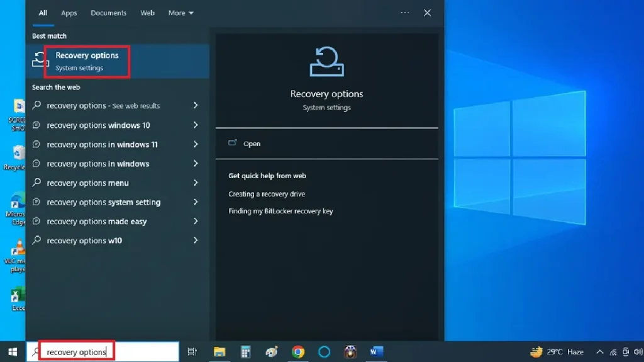Select 'recovery options in windows' suggestion

click(97, 163)
